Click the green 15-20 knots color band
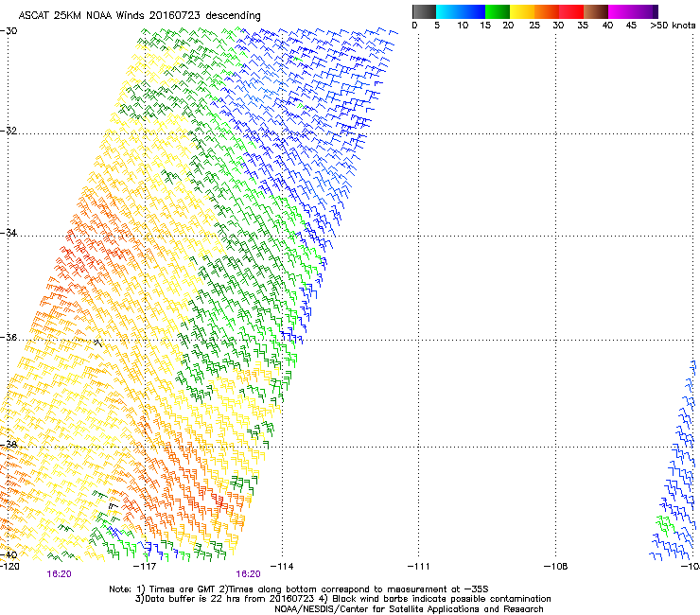The image size is (700, 615). 497,11
